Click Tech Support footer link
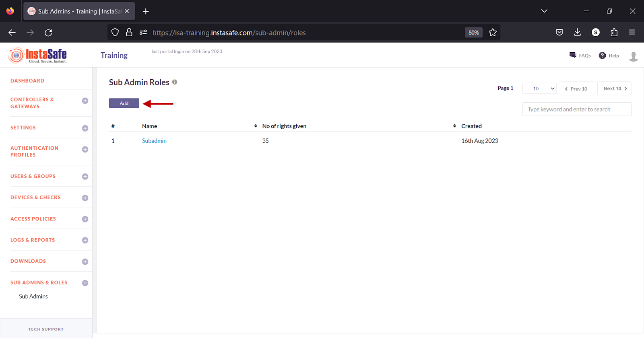This screenshot has height=338, width=644. click(x=46, y=329)
